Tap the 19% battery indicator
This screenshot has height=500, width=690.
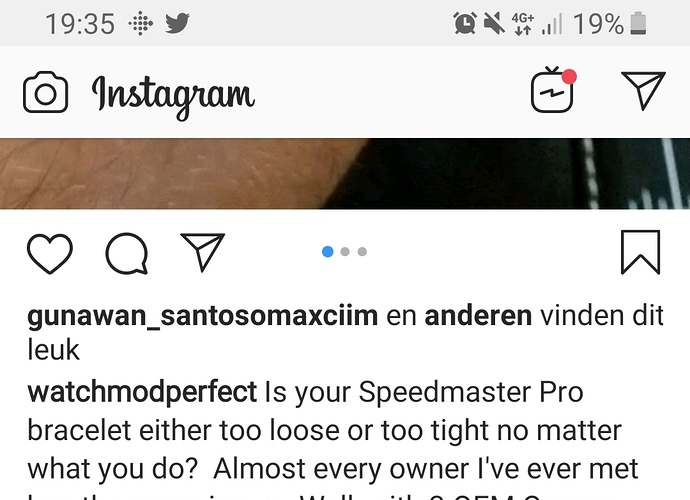pyautogui.click(x=610, y=23)
